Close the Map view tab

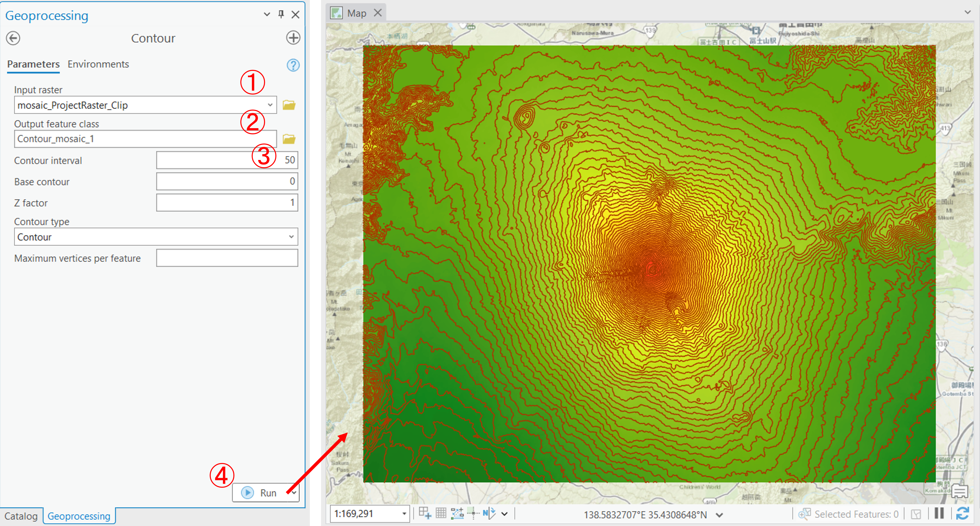tap(378, 13)
